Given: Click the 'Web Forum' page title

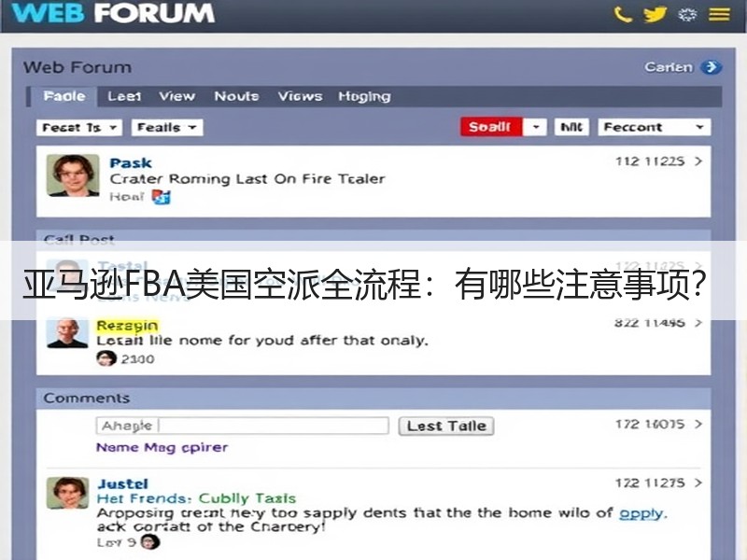Looking at the screenshot, I should point(78,67).
